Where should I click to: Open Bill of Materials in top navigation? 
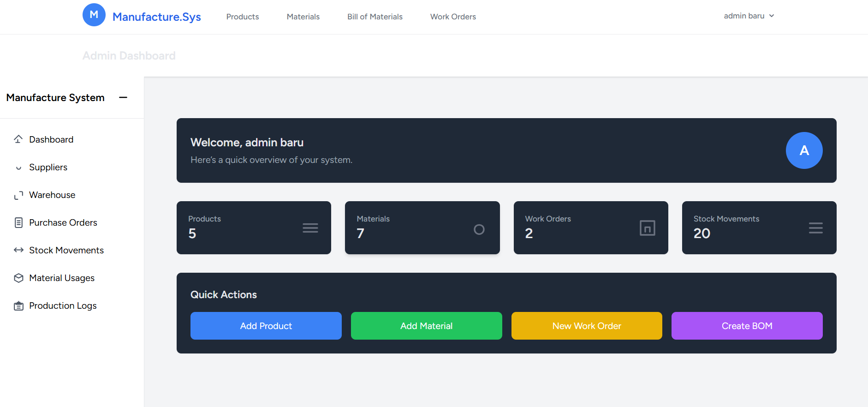[x=375, y=17]
